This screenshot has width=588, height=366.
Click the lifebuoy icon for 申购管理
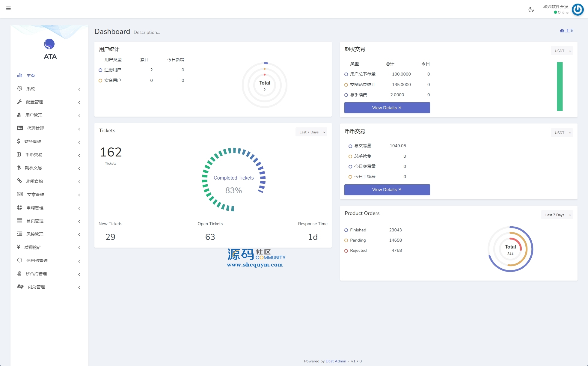tap(20, 207)
